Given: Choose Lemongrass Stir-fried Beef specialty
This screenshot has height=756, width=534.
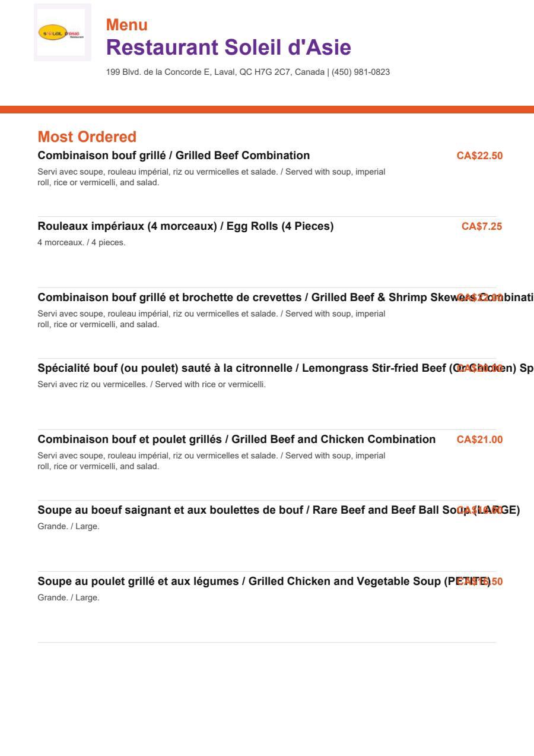Looking at the screenshot, I should pyautogui.click(x=286, y=368).
